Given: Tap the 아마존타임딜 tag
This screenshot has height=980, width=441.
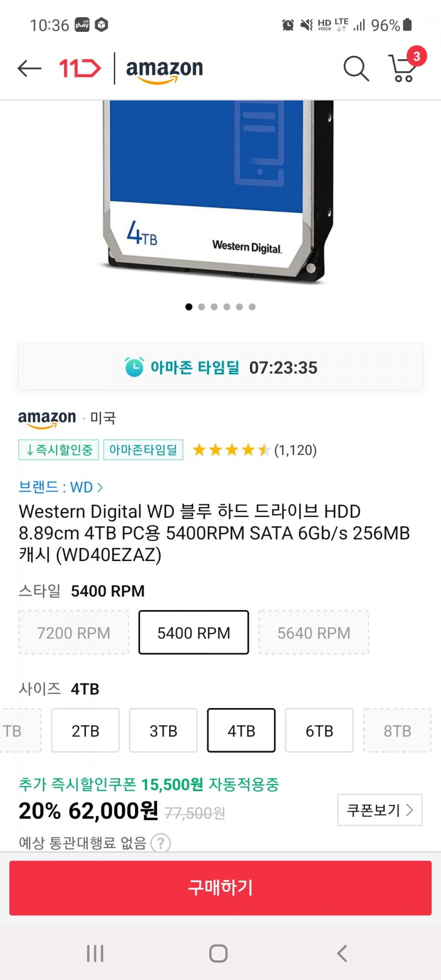Looking at the screenshot, I should pos(143,450).
